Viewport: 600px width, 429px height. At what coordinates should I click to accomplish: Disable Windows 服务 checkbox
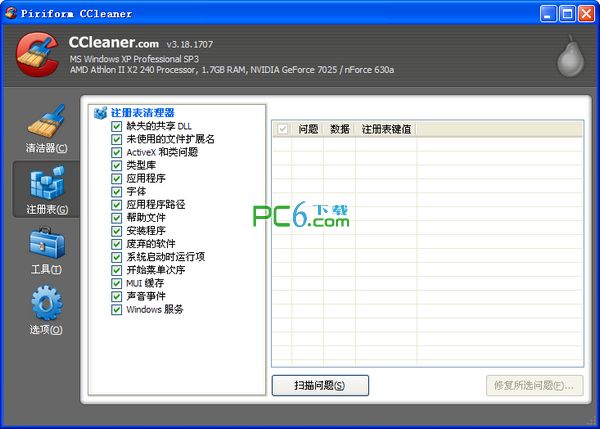click(x=116, y=309)
